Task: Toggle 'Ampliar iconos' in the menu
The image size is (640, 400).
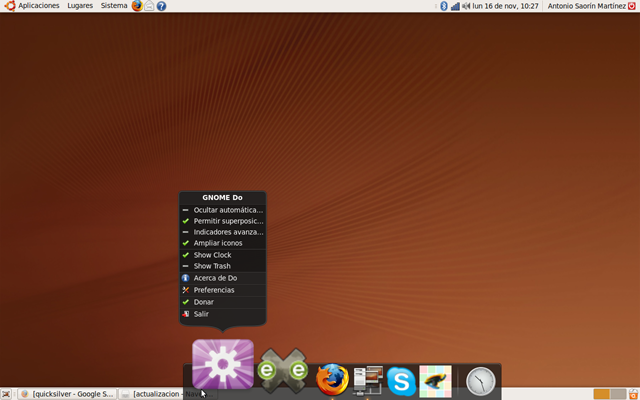Action: point(217,243)
